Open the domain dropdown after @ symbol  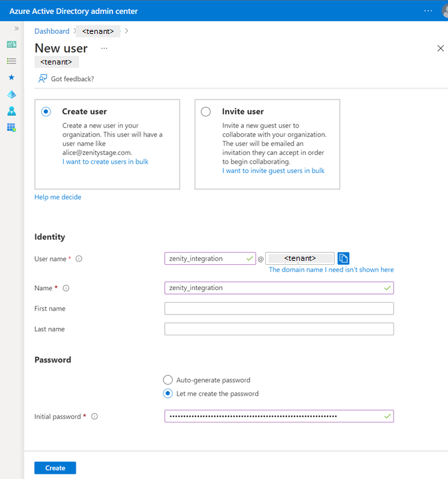tap(299, 259)
